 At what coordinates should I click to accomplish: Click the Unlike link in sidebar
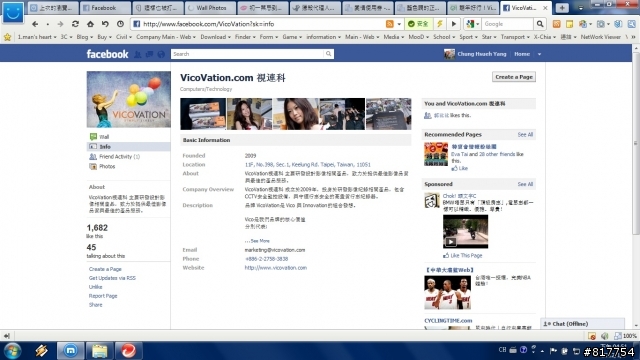96,287
